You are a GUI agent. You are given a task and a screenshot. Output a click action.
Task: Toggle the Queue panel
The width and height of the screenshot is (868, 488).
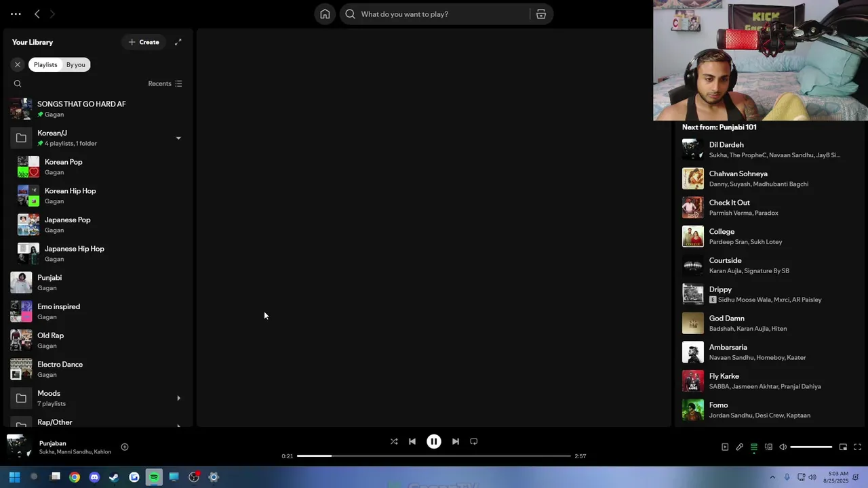point(754,447)
